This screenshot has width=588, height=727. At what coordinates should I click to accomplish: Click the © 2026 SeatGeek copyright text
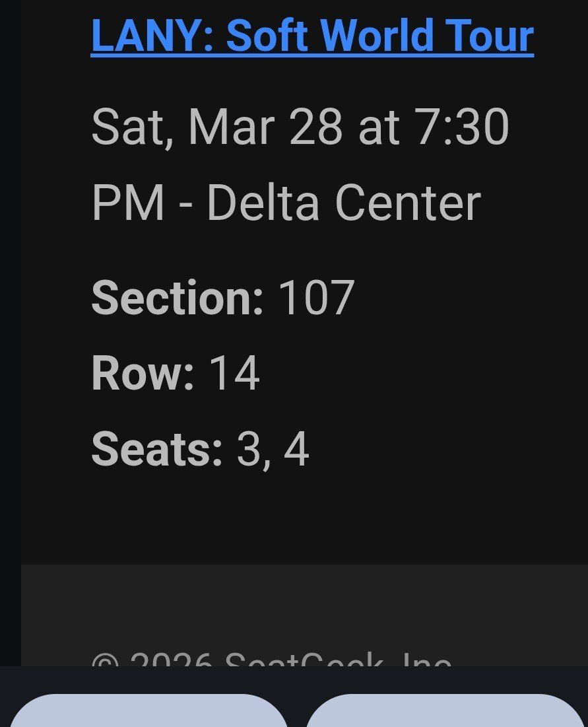272,659
